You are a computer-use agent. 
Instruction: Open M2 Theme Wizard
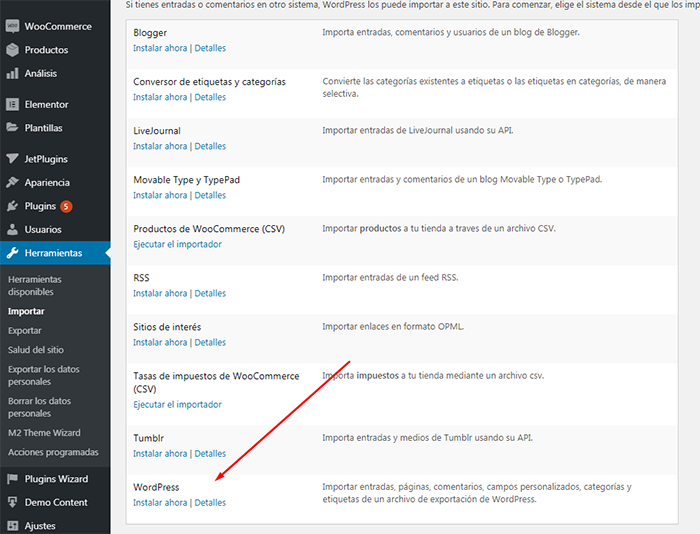coord(44,433)
